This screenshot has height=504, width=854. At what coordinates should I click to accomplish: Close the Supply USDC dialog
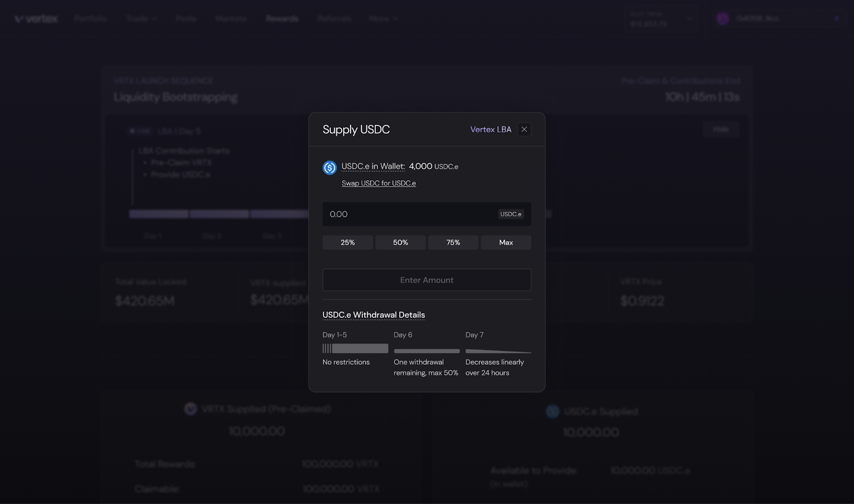524,130
